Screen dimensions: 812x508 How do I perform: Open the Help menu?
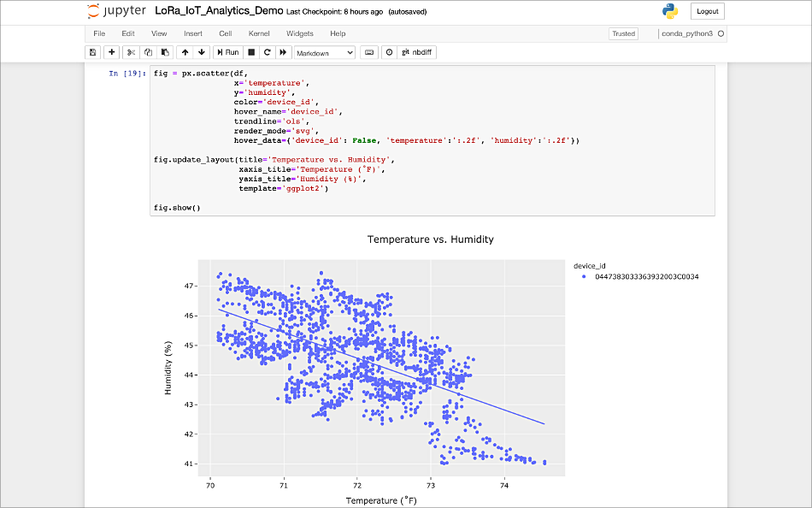[x=337, y=33]
